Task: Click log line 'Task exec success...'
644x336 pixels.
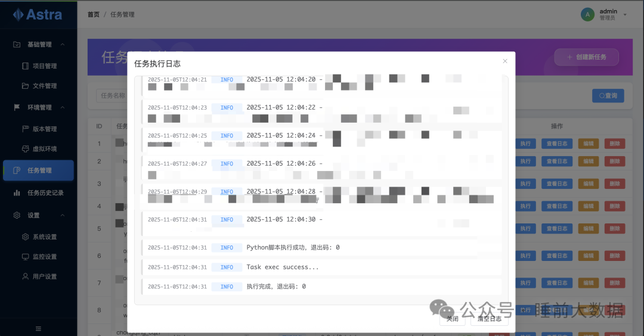Action: point(321,267)
